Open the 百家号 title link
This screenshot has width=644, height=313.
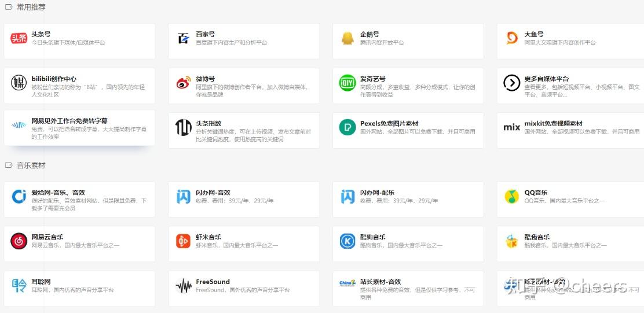[206, 34]
